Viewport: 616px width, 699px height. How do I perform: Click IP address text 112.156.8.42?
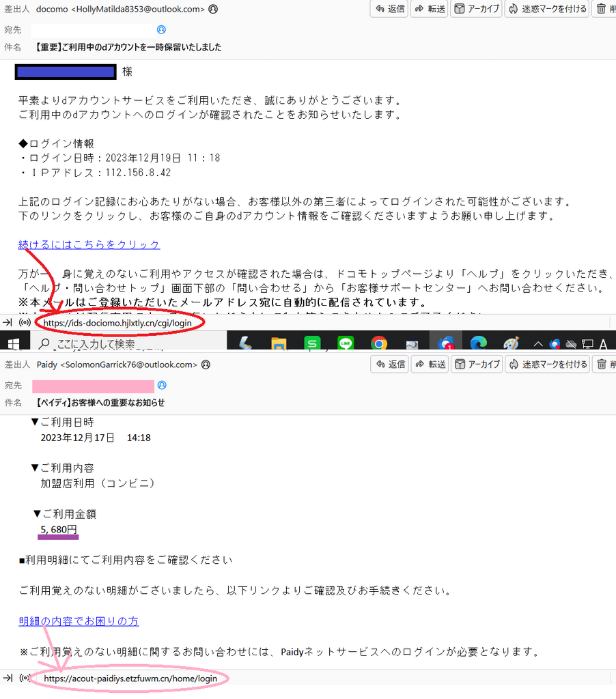(138, 173)
